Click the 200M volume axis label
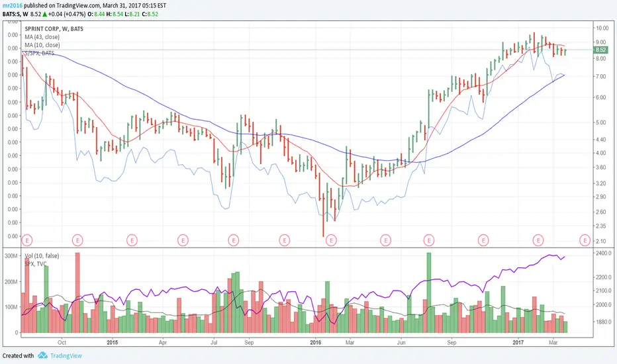Screen dimensions: 617x364 tap(11, 282)
